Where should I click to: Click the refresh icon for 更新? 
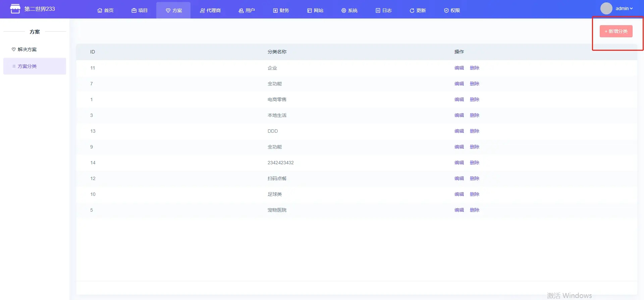412,10
